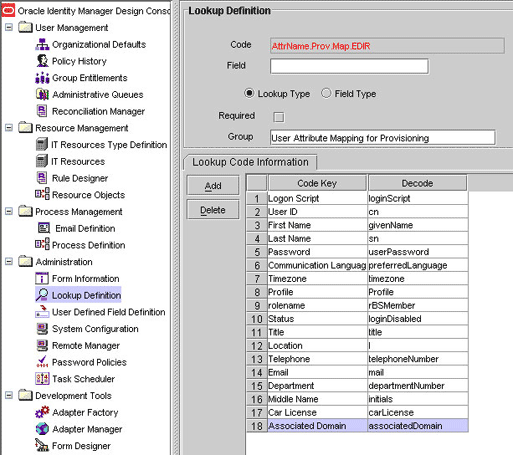This screenshot has height=455, width=513.
Task: Click the carLicense decode cell
Action: [418, 413]
